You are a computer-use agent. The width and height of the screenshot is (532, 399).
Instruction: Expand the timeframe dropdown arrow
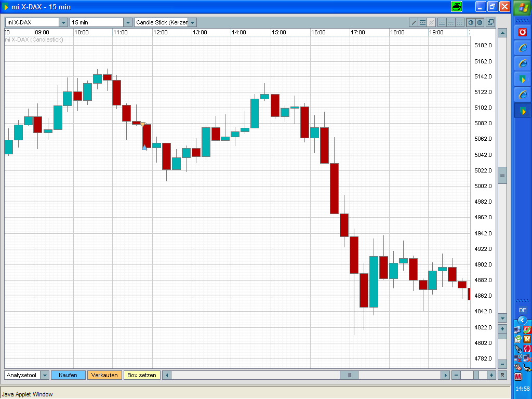tap(128, 22)
